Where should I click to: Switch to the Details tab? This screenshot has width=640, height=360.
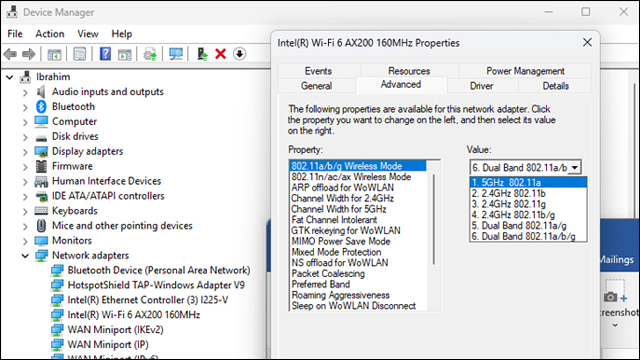(x=555, y=86)
